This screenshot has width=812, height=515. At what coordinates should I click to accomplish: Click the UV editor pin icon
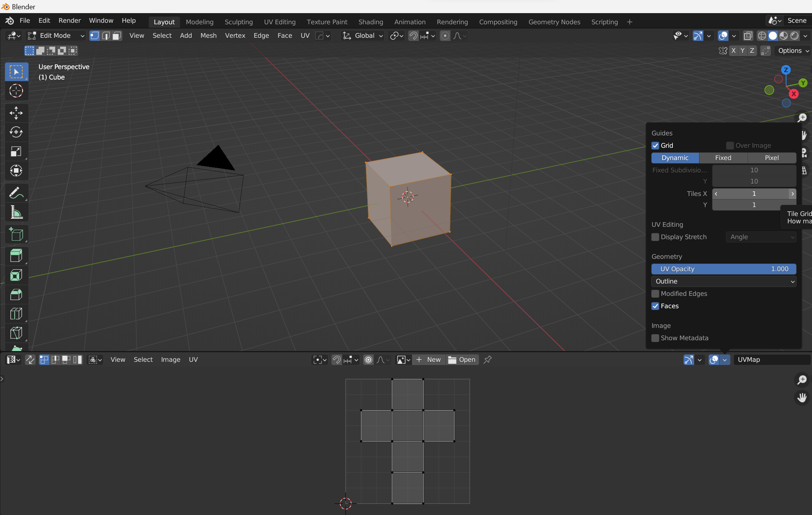(x=487, y=360)
